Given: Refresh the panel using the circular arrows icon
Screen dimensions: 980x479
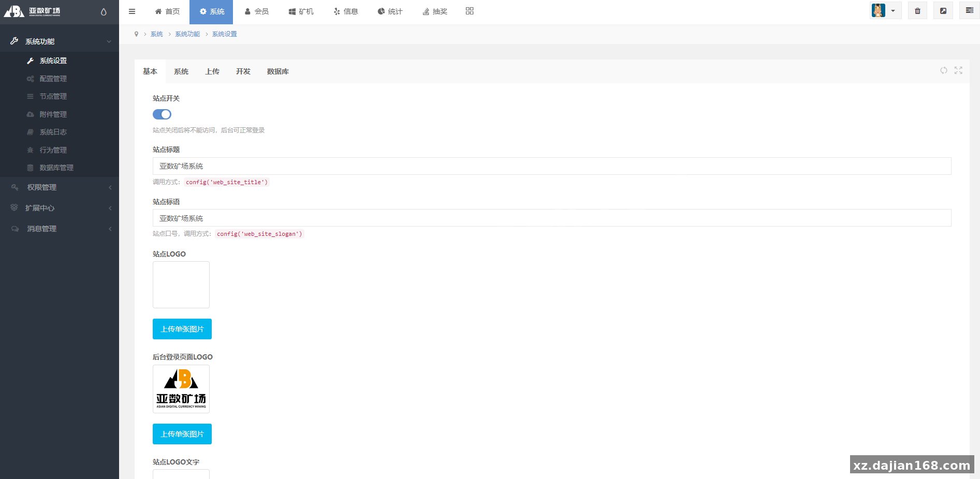Looking at the screenshot, I should click(944, 70).
